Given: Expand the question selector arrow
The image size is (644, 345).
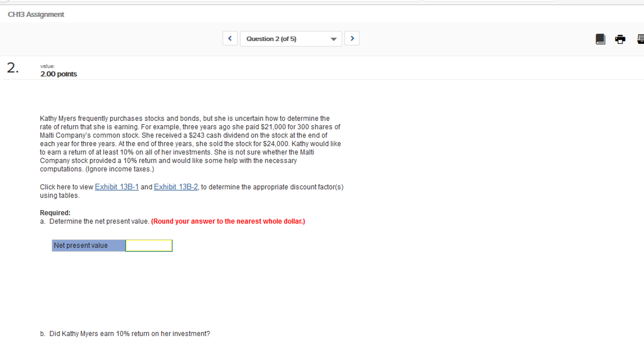Looking at the screenshot, I should [x=333, y=39].
